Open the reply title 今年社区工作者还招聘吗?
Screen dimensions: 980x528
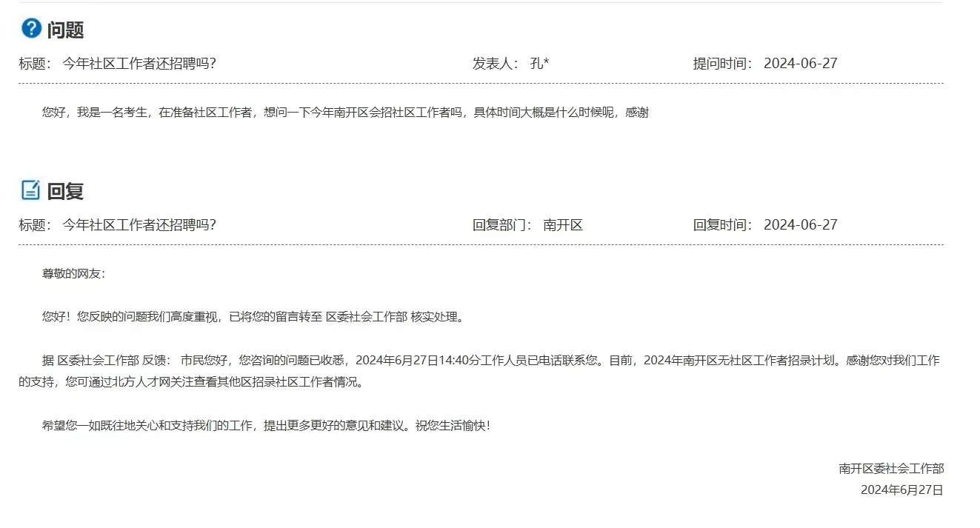[x=139, y=224]
